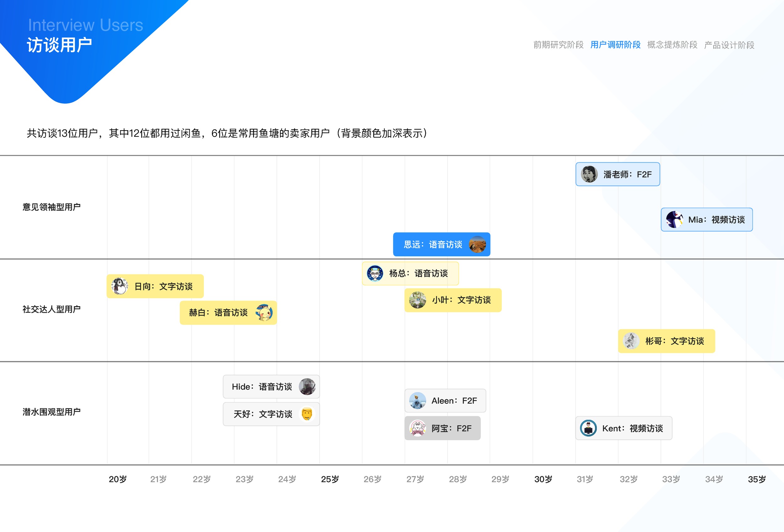Screen dimensions: 784x532
Task: Click the 23岁 axis label
Action: point(244,479)
